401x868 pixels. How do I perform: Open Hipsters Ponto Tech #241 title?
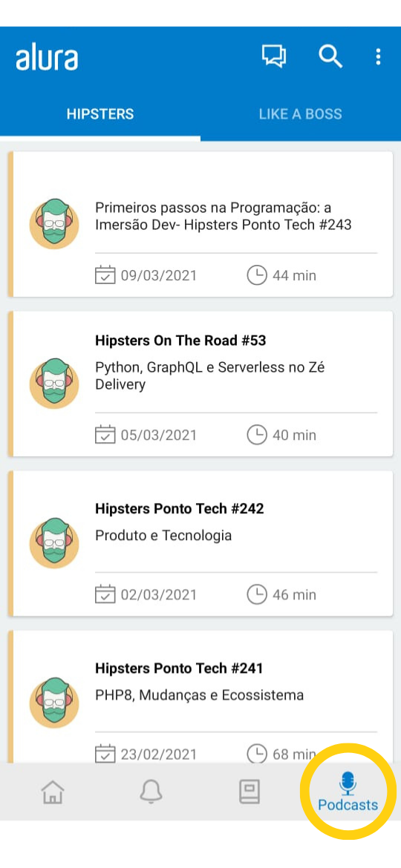pyautogui.click(x=179, y=668)
